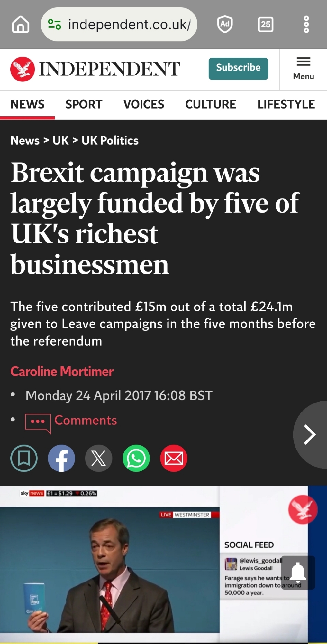The image size is (327, 644).
Task: Open the browser three-dot overflow menu
Action: tap(306, 24)
